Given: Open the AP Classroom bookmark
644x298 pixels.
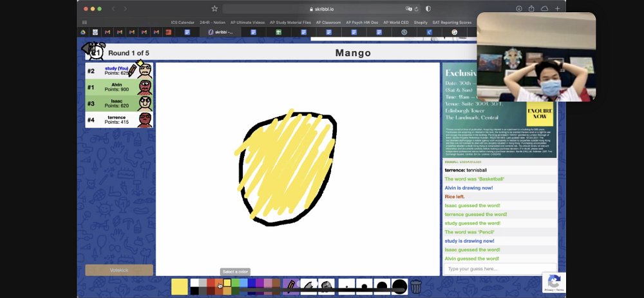Looking at the screenshot, I should tap(328, 23).
